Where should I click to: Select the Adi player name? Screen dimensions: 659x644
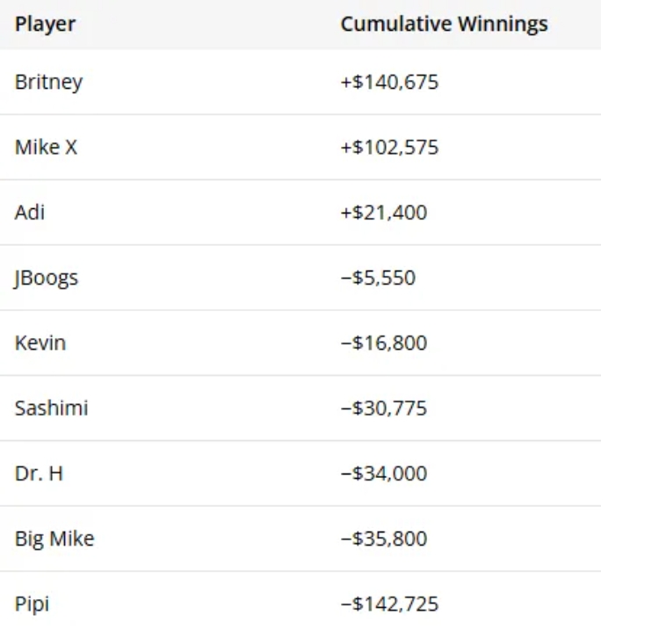tap(30, 213)
